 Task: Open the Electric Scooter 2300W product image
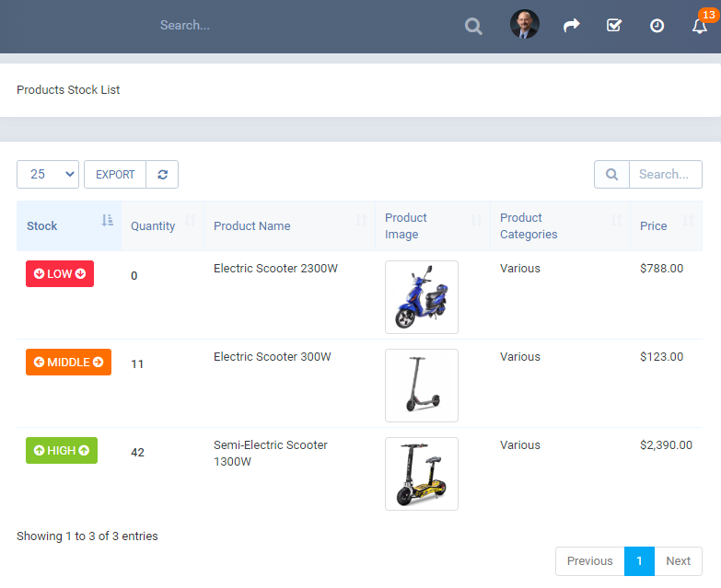(421, 297)
